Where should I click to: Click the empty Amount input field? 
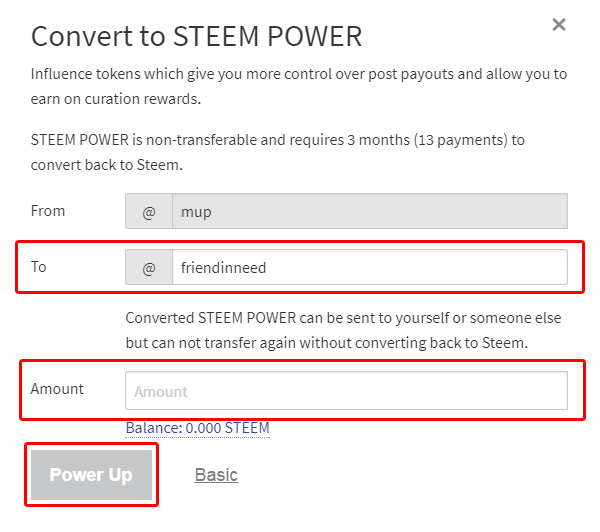pyautogui.click(x=346, y=391)
